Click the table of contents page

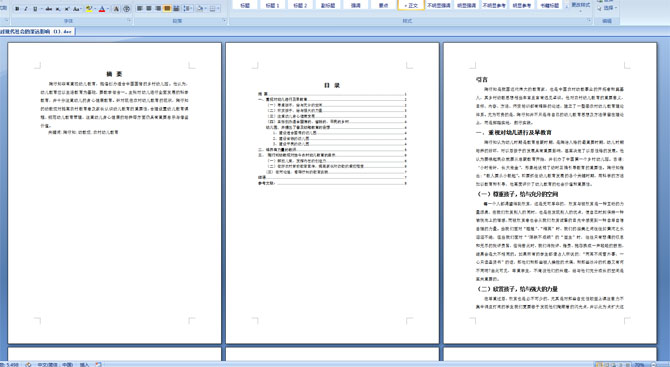[332, 193]
